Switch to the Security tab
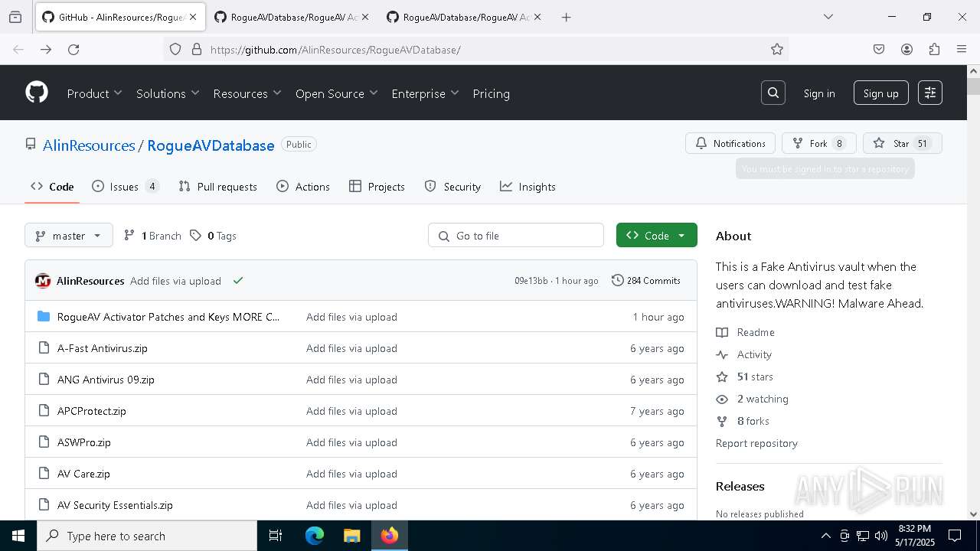The image size is (980, 551). (452, 187)
